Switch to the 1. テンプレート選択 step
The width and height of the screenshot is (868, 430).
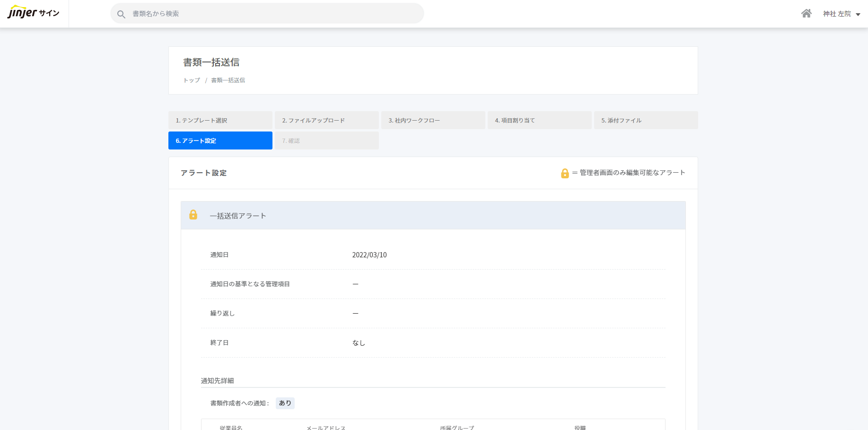pos(220,120)
